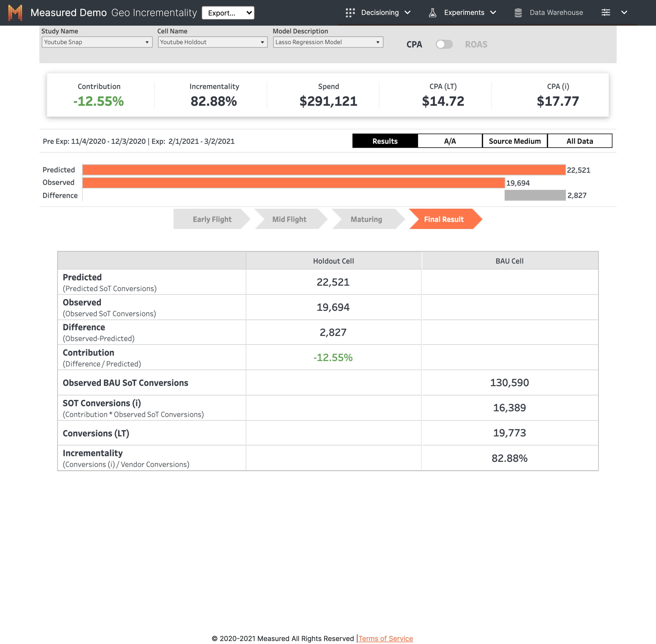Click the Measured M logo icon
The height and width of the screenshot is (644, 656).
coord(15,13)
